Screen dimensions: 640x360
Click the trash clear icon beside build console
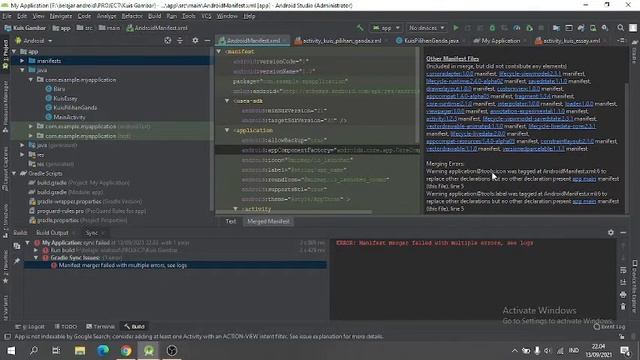click(x=623, y=307)
